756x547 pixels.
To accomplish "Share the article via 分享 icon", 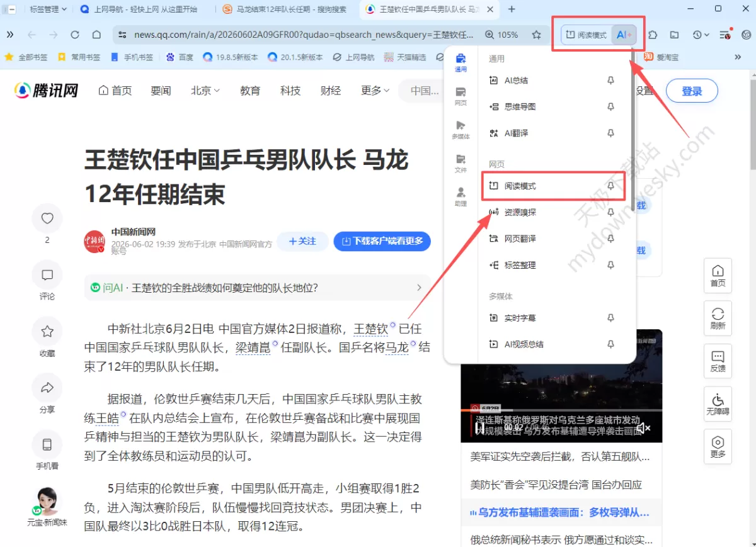I will (x=47, y=388).
